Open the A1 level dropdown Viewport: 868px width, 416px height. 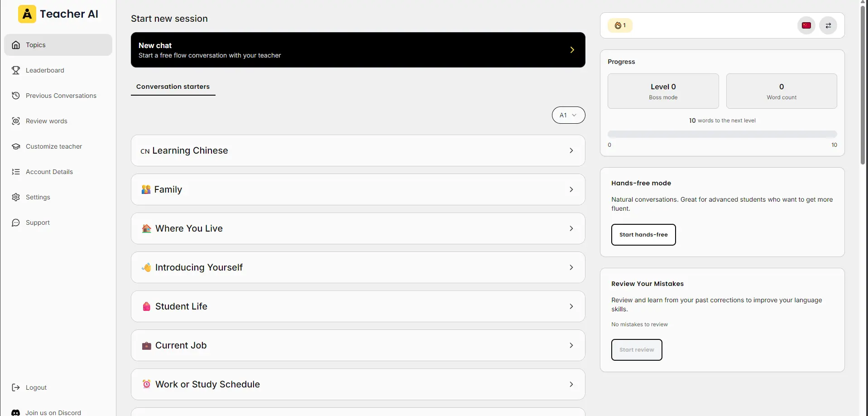point(568,115)
